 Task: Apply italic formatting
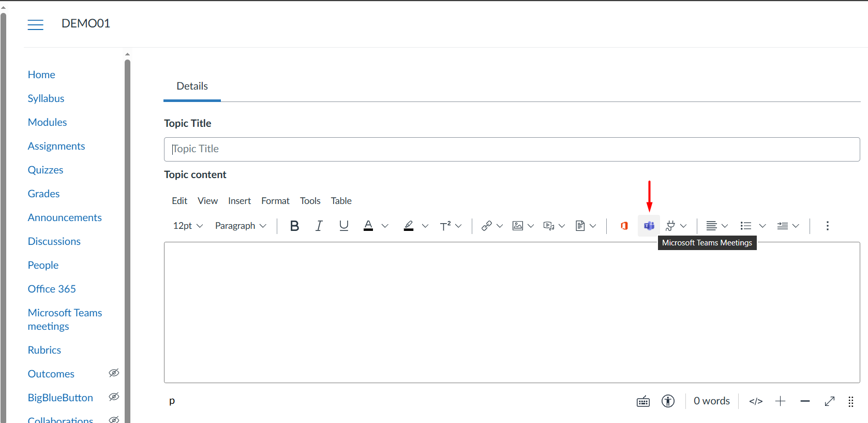(x=319, y=226)
